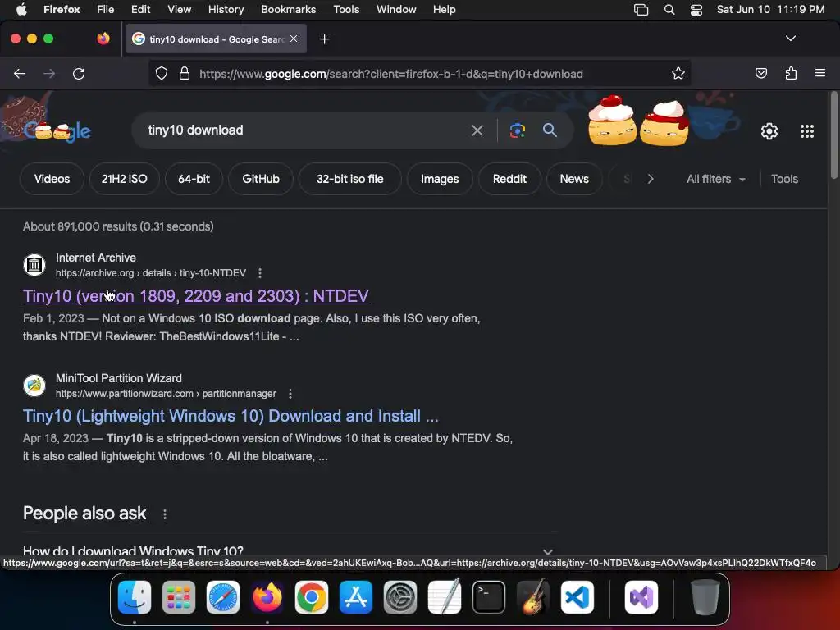The height and width of the screenshot is (630, 840).
Task: Go back using the browser back arrow
Action: (x=20, y=74)
